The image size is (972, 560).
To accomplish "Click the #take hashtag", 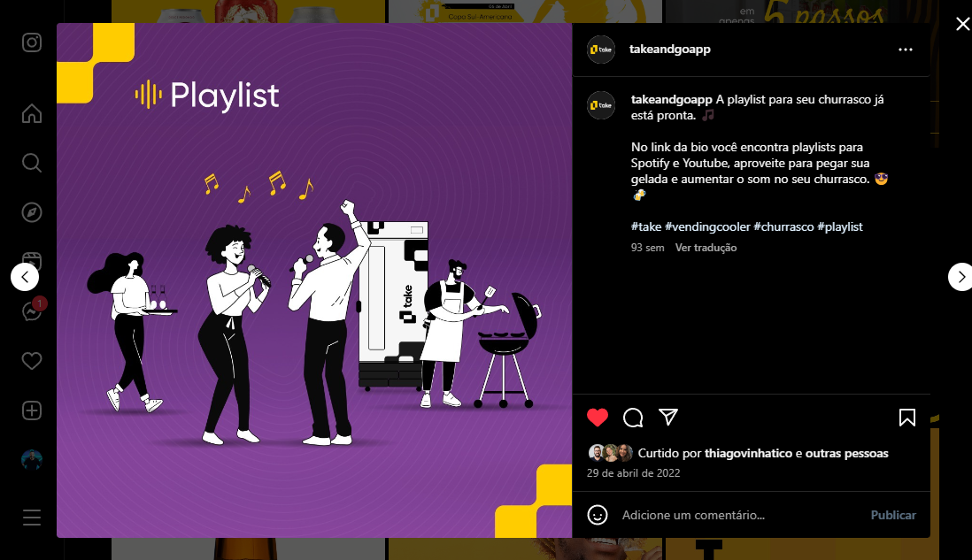I will 646,226.
